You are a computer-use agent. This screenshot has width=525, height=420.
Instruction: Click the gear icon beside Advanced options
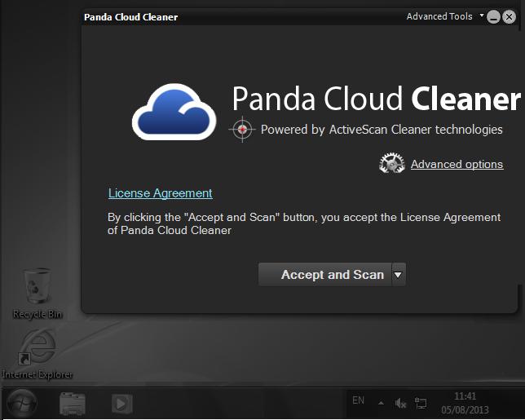392,163
